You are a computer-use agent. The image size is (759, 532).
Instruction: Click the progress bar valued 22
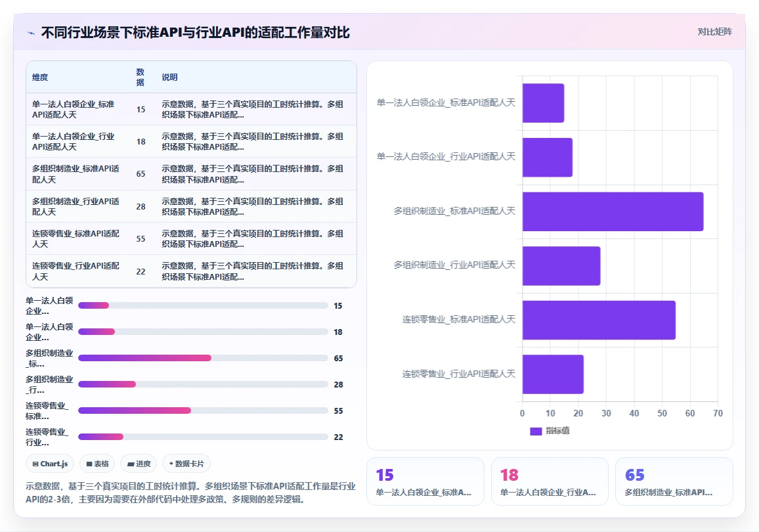[x=204, y=437]
